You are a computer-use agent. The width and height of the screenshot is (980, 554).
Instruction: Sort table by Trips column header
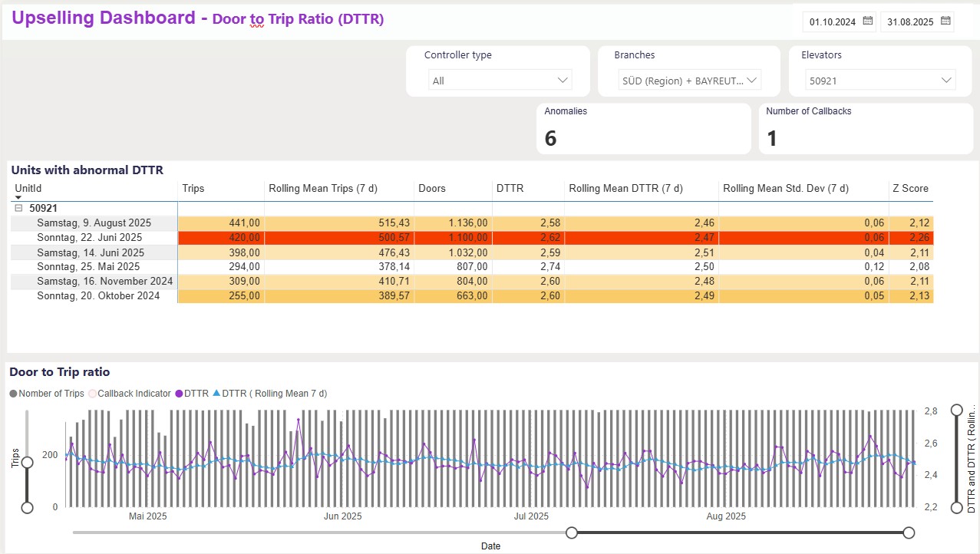coord(193,188)
